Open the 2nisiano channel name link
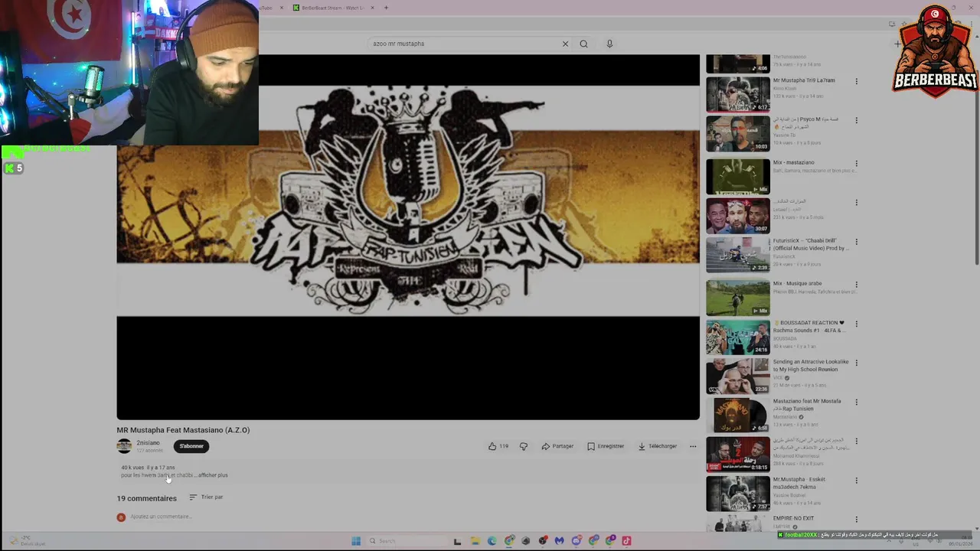This screenshot has height=551, width=980. pos(149,443)
